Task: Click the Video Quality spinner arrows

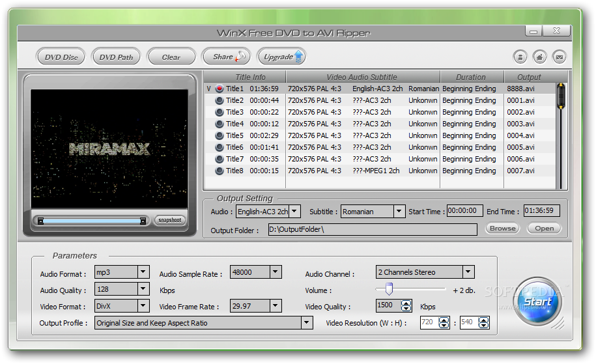Action: point(406,305)
